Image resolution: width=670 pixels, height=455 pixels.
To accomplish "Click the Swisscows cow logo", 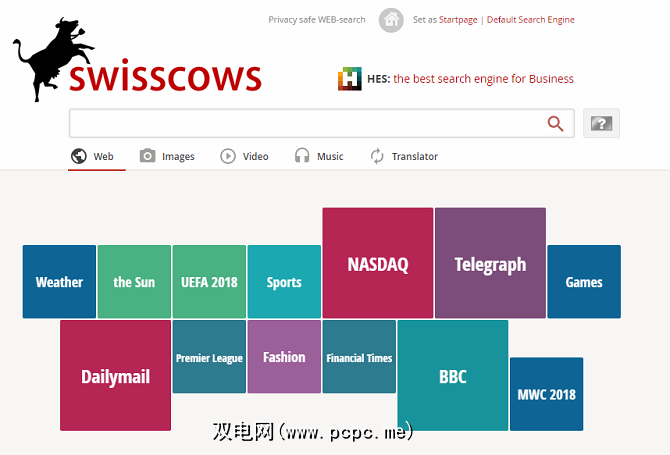I will (53, 59).
